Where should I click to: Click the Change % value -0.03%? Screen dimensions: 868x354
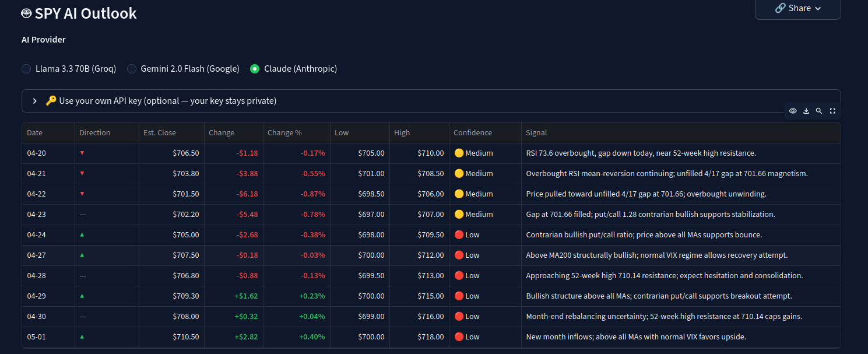click(313, 255)
